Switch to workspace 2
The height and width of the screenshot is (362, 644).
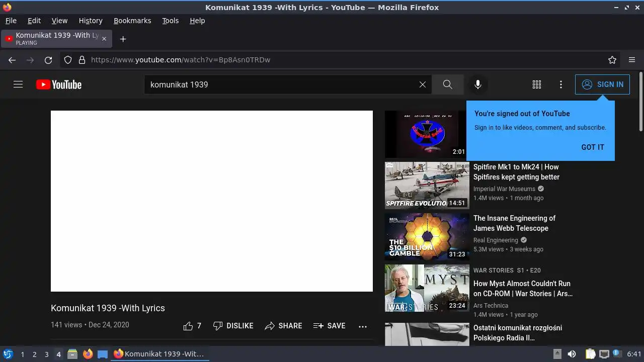(35, 354)
